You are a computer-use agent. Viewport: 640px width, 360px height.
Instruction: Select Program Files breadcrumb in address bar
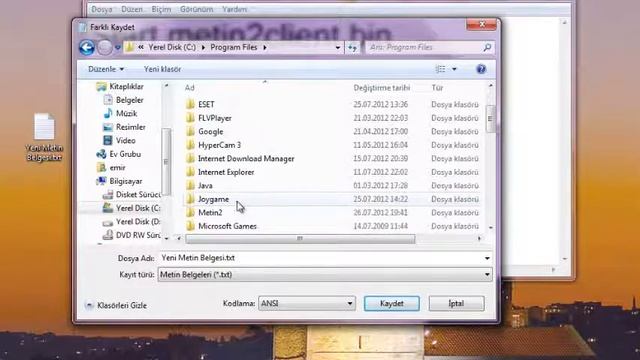pyautogui.click(x=233, y=47)
